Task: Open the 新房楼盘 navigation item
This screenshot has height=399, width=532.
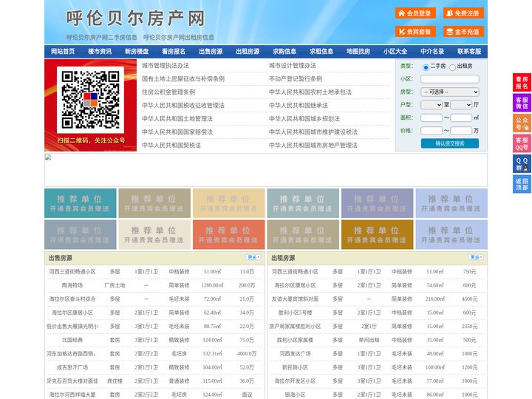Action: pos(137,52)
